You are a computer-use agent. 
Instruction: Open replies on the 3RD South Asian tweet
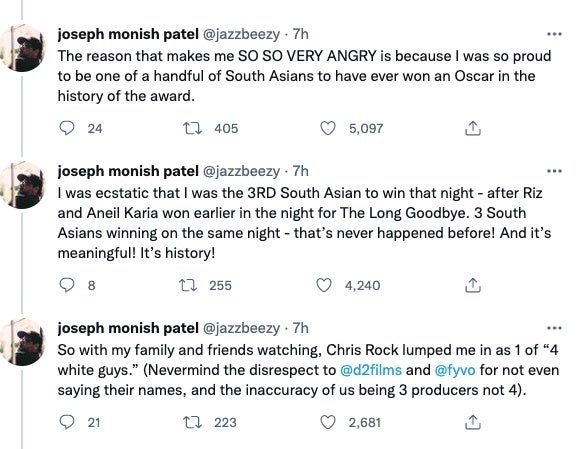click(67, 285)
